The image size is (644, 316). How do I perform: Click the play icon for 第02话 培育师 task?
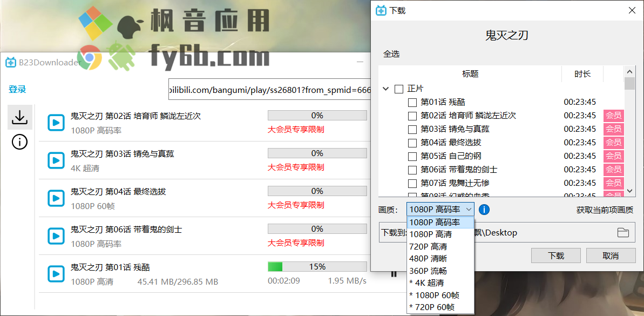[x=56, y=123]
